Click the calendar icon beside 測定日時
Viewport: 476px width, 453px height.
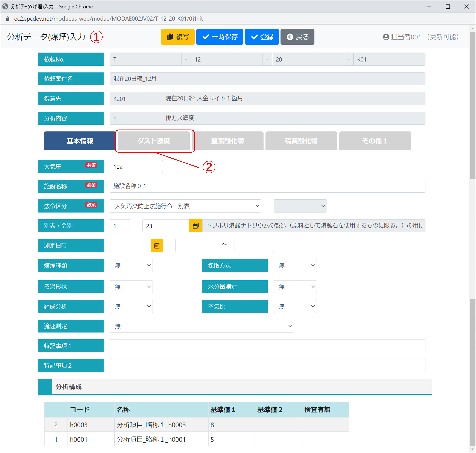[157, 245]
